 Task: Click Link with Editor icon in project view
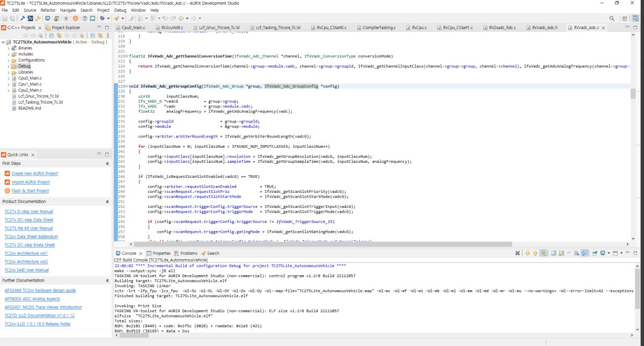100,35
